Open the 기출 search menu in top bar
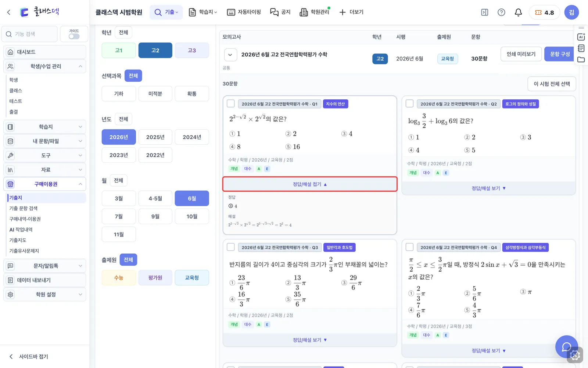This screenshot has width=588, height=368. tap(166, 12)
